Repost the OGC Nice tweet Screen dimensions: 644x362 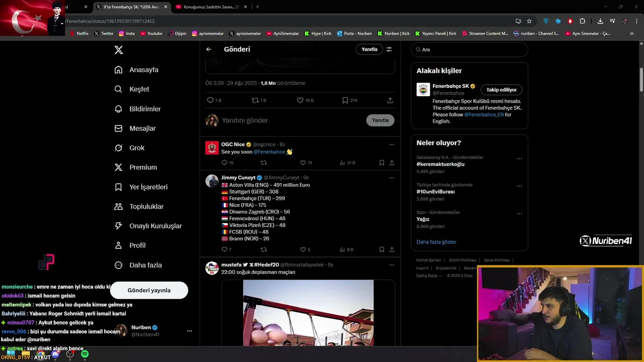point(264,163)
